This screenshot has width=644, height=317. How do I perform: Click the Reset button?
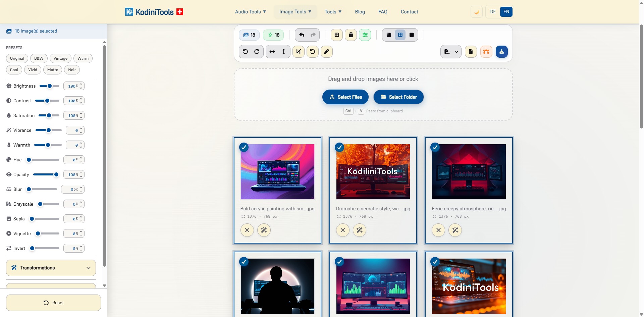point(53,303)
